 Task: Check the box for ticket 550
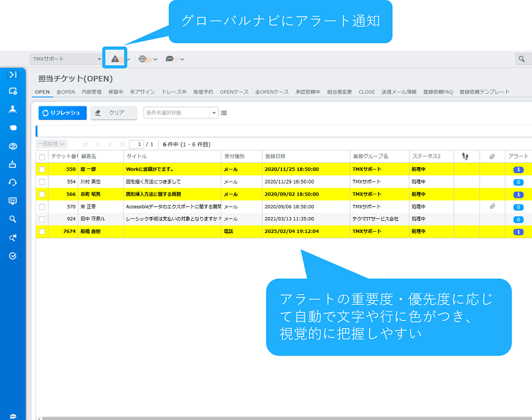click(42, 170)
